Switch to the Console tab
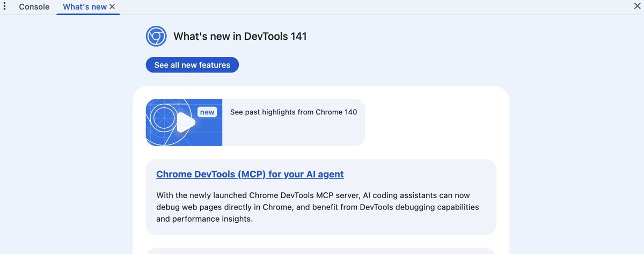The width and height of the screenshot is (644, 254). (34, 7)
